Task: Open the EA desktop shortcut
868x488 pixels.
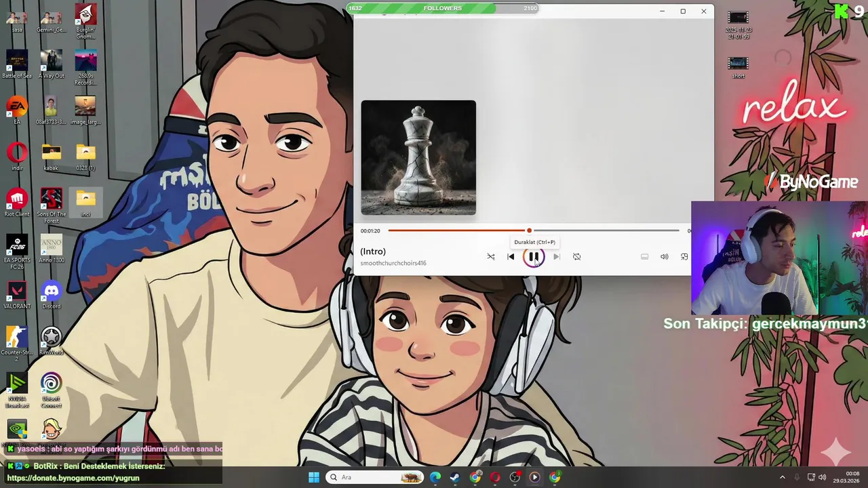Action: [17, 110]
